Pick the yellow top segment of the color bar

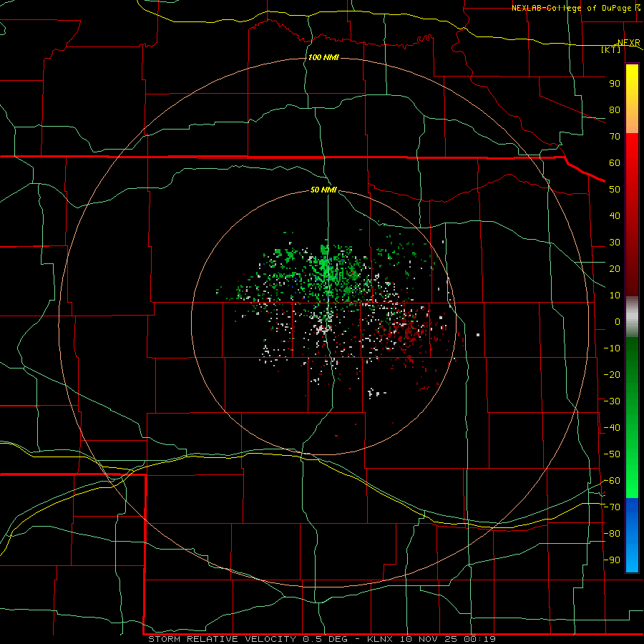(632, 99)
